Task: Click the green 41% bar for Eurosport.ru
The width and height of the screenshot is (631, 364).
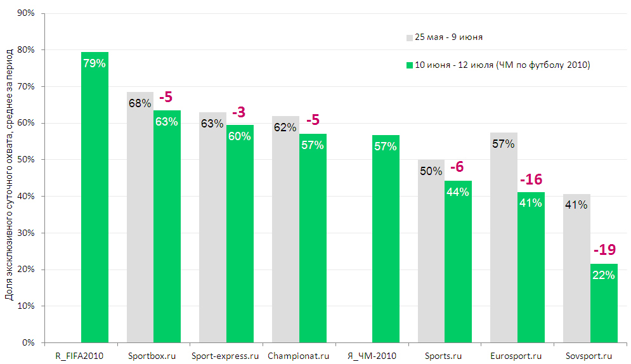Action: (531, 266)
